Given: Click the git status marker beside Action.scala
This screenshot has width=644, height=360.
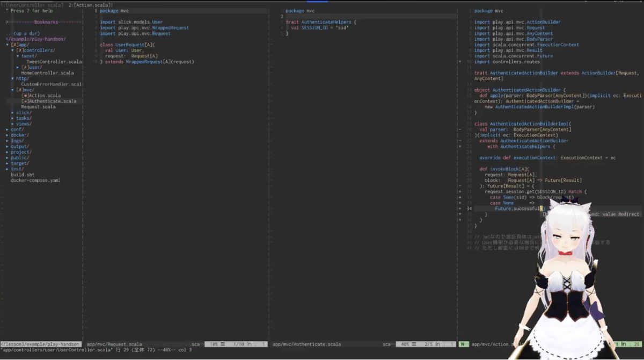Looking at the screenshot, I should click(x=25, y=96).
